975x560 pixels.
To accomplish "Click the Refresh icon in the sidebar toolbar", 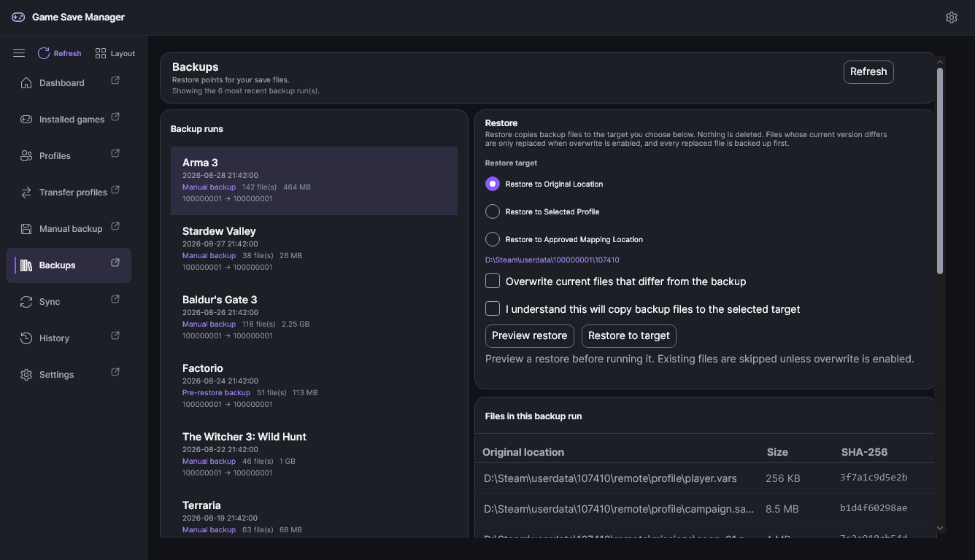I will pos(44,53).
